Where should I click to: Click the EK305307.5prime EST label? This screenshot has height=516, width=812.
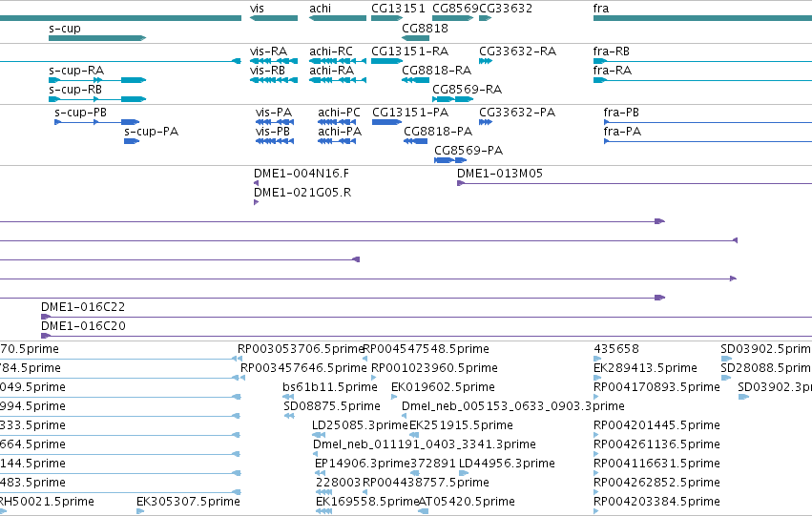tap(188, 502)
